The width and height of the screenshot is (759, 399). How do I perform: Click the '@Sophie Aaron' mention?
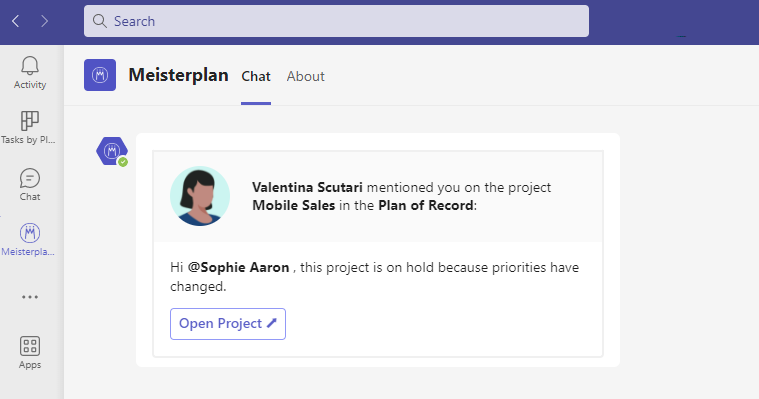(239, 268)
